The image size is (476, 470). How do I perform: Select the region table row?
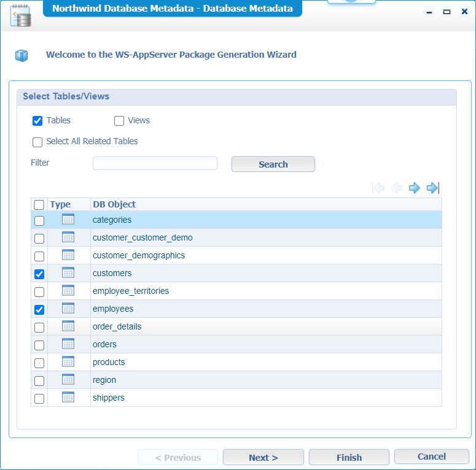(x=246, y=380)
